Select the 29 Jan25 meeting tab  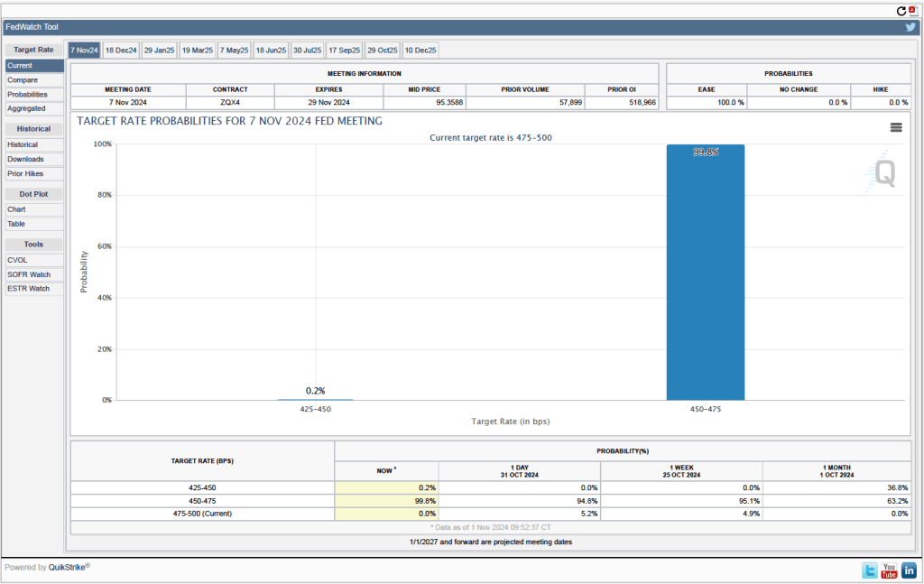tap(159, 51)
